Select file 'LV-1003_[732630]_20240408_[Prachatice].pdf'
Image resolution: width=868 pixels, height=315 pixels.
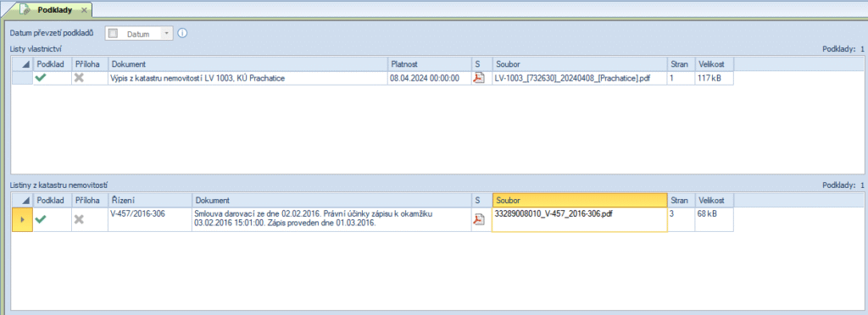pyautogui.click(x=580, y=79)
